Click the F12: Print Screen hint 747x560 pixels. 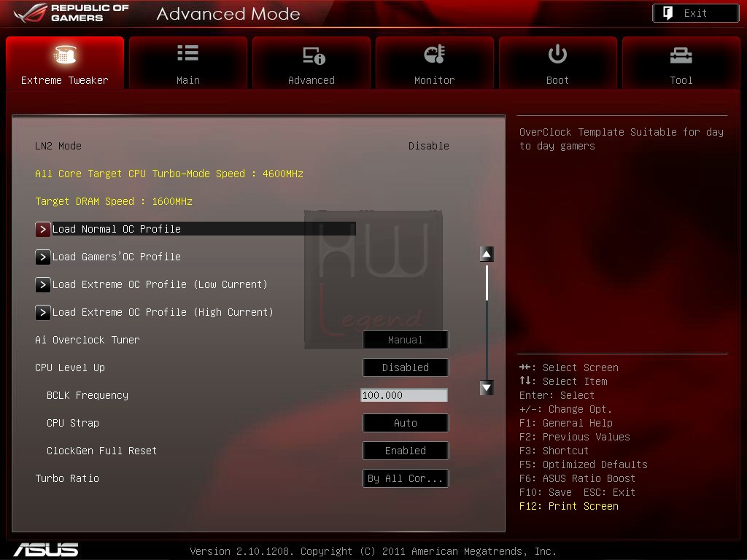569,506
